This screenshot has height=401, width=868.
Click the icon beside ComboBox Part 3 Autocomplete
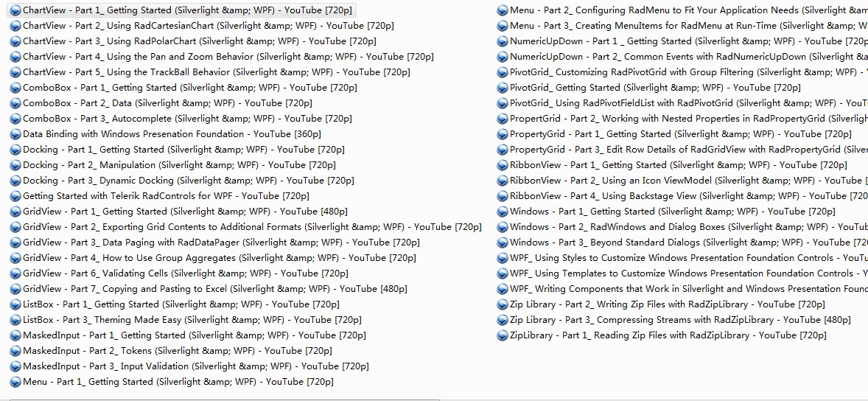[x=15, y=119]
